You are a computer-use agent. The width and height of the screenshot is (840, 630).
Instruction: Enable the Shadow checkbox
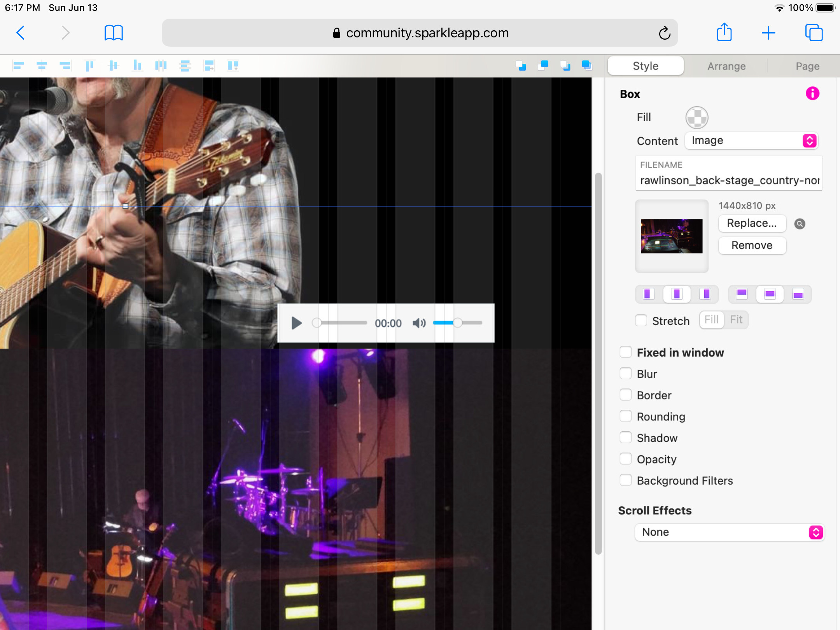(x=625, y=437)
